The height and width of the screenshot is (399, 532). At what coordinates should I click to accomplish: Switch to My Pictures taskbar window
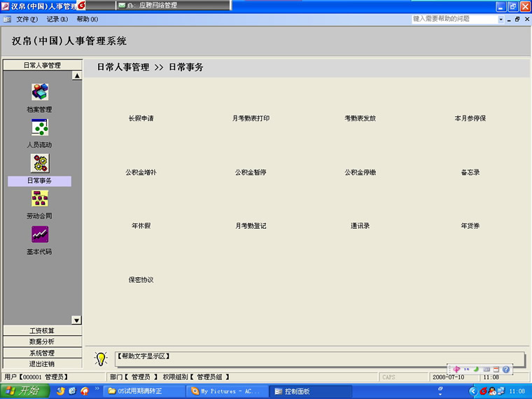click(x=227, y=391)
